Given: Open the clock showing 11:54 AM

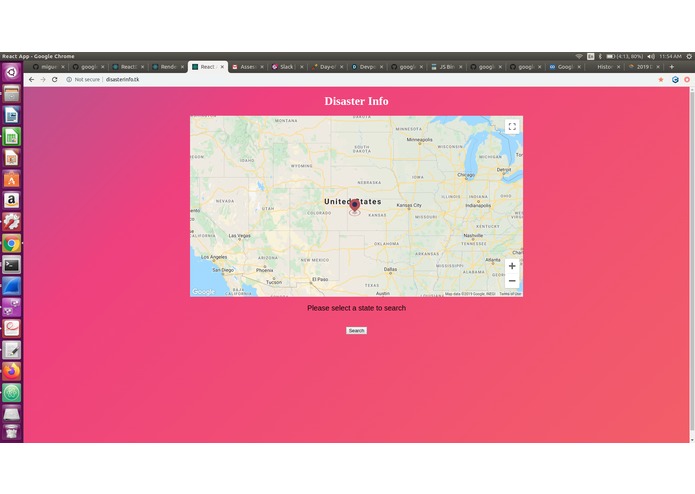Looking at the screenshot, I should [670, 56].
